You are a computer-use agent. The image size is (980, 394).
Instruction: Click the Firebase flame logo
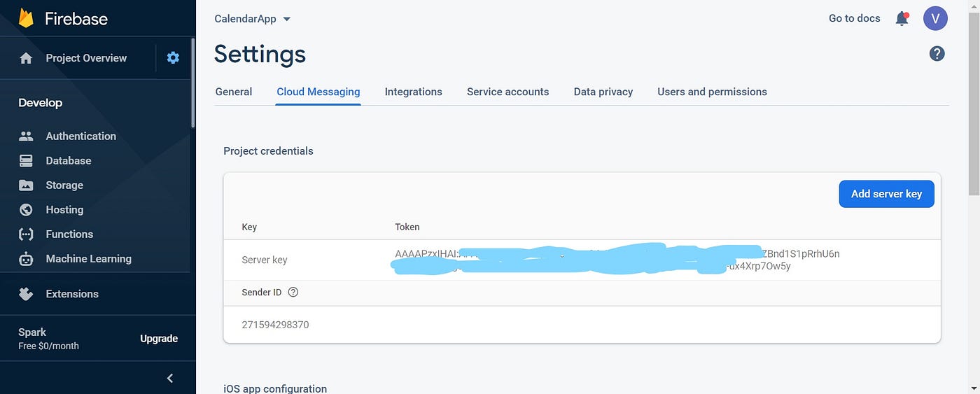(26, 17)
